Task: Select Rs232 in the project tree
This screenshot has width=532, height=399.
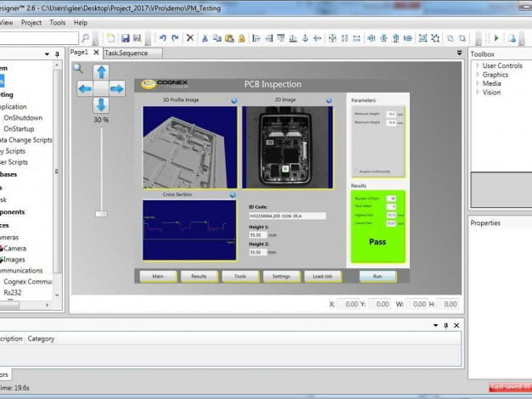Action: (13, 292)
